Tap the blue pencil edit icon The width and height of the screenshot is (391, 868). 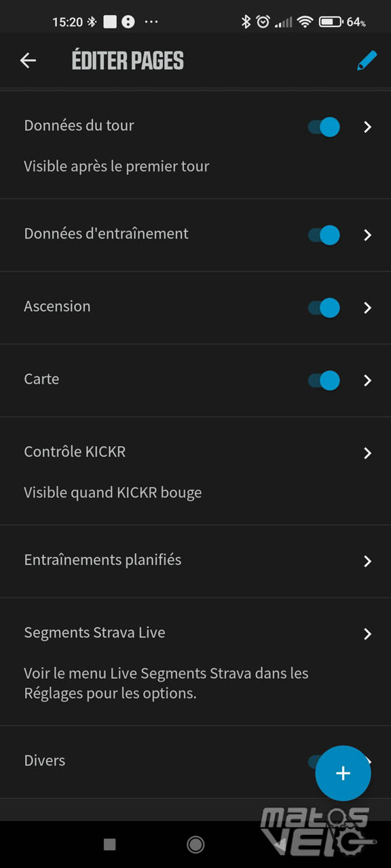[367, 60]
